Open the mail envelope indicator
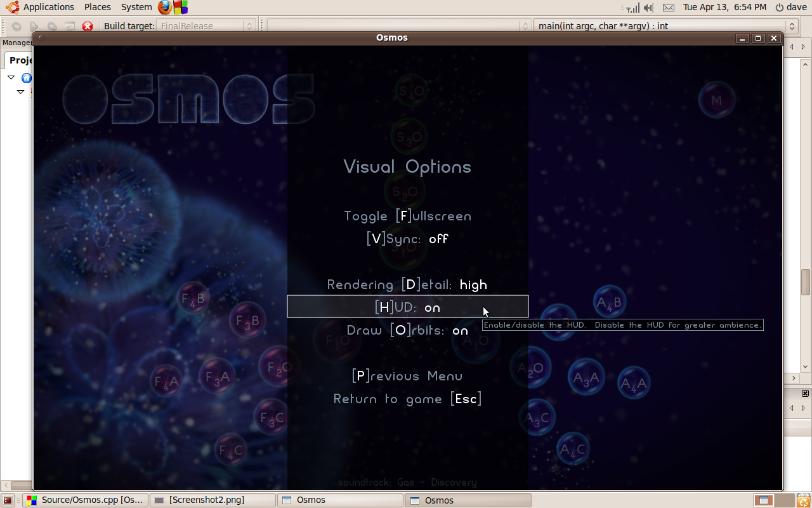This screenshot has width=812, height=508. pyautogui.click(x=668, y=8)
